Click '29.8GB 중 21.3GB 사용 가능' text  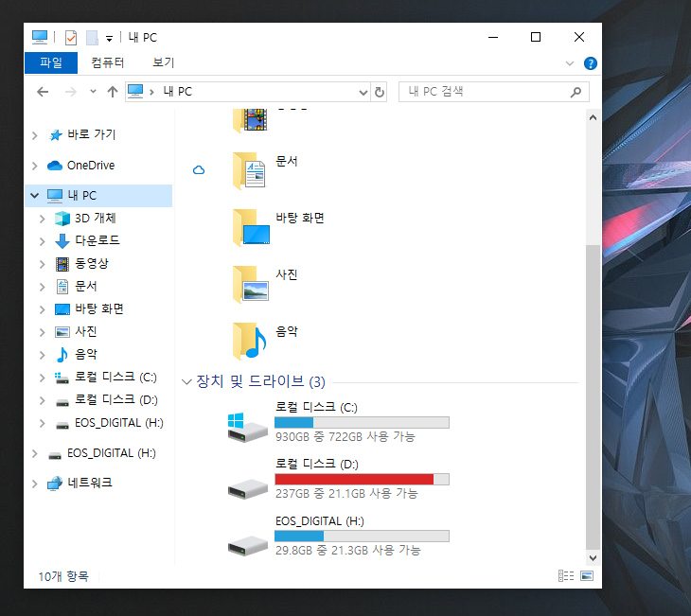click(347, 551)
